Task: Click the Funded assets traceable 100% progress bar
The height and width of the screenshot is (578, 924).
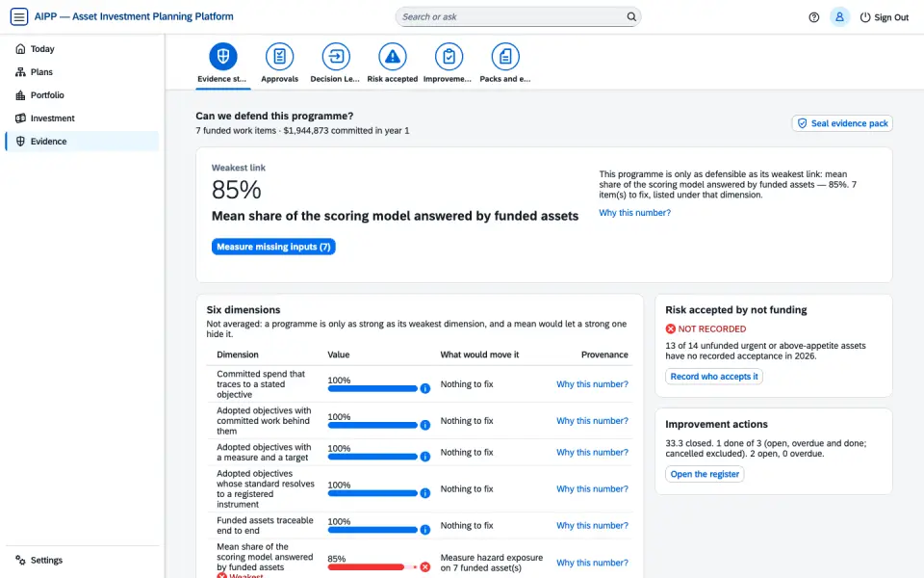Action: 372,530
